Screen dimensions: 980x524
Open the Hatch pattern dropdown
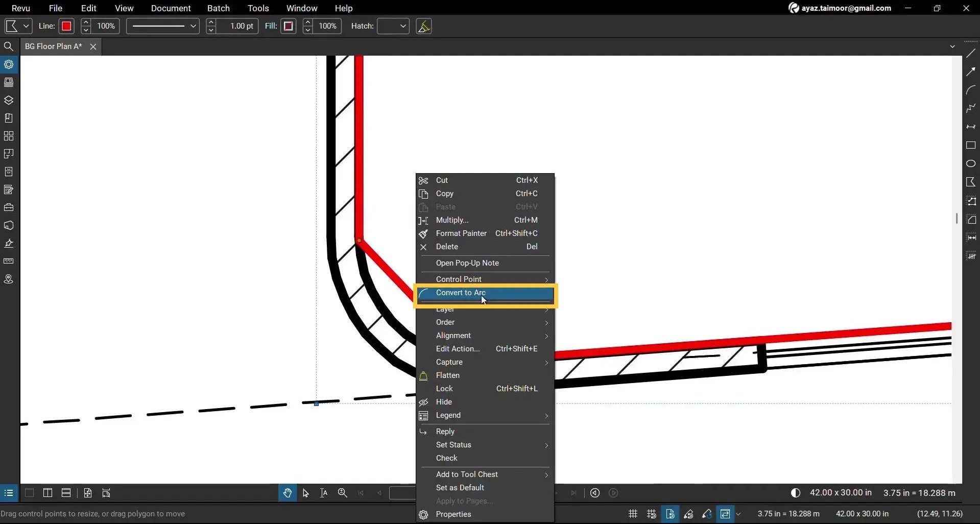392,26
